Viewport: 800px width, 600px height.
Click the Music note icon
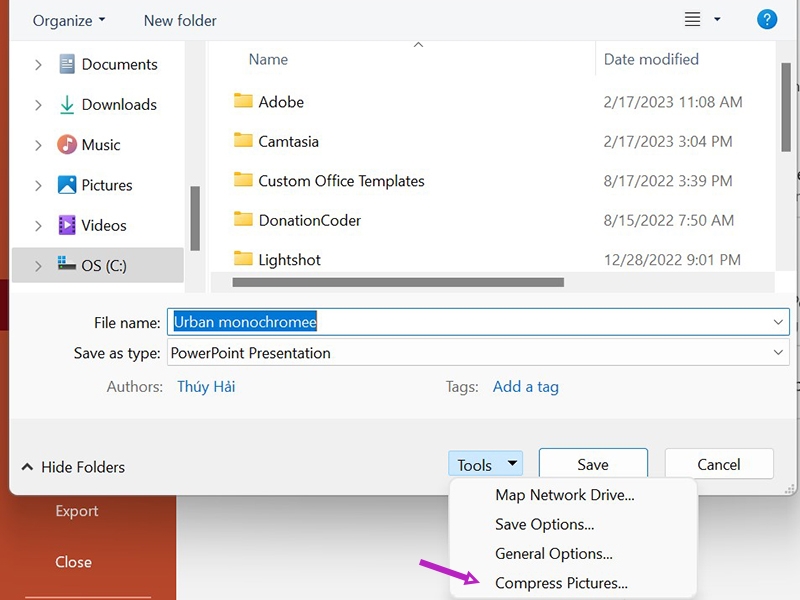67,144
